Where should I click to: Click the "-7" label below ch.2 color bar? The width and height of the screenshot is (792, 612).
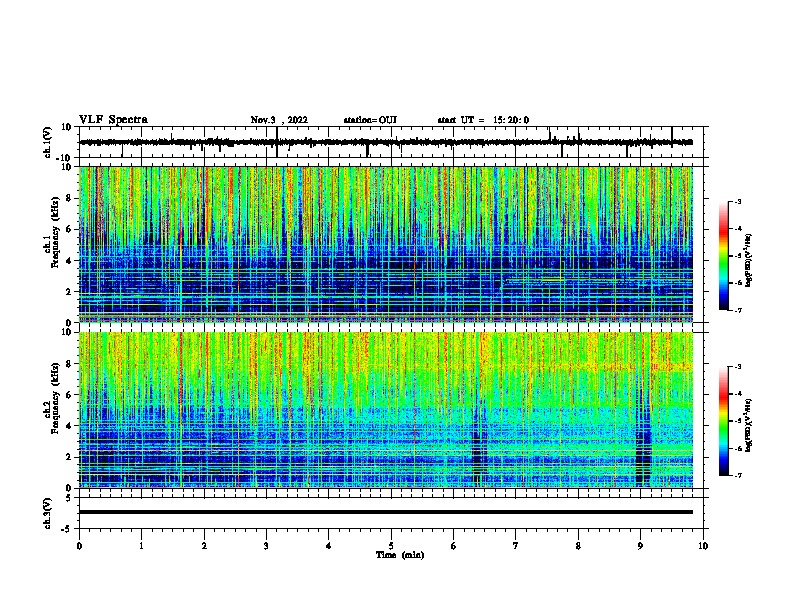[737, 475]
